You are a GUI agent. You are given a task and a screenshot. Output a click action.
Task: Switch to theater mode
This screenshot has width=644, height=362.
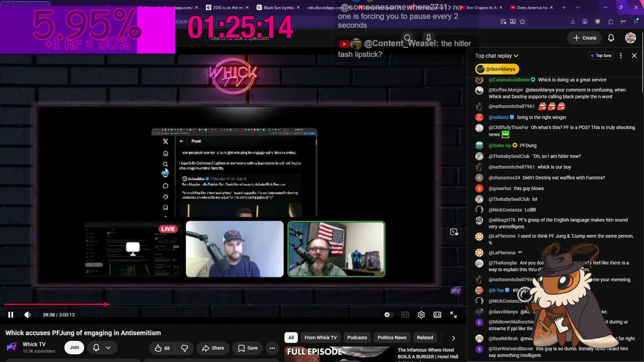[437, 315]
